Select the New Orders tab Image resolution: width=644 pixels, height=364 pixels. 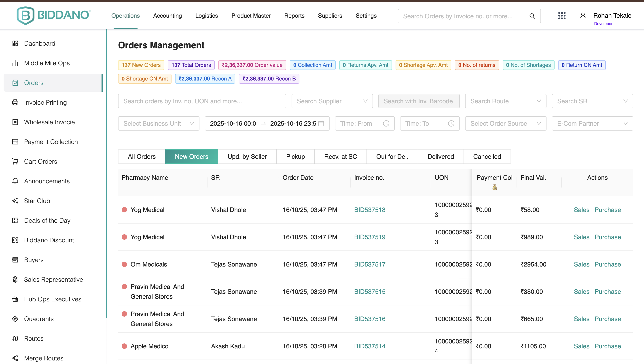[x=191, y=157]
